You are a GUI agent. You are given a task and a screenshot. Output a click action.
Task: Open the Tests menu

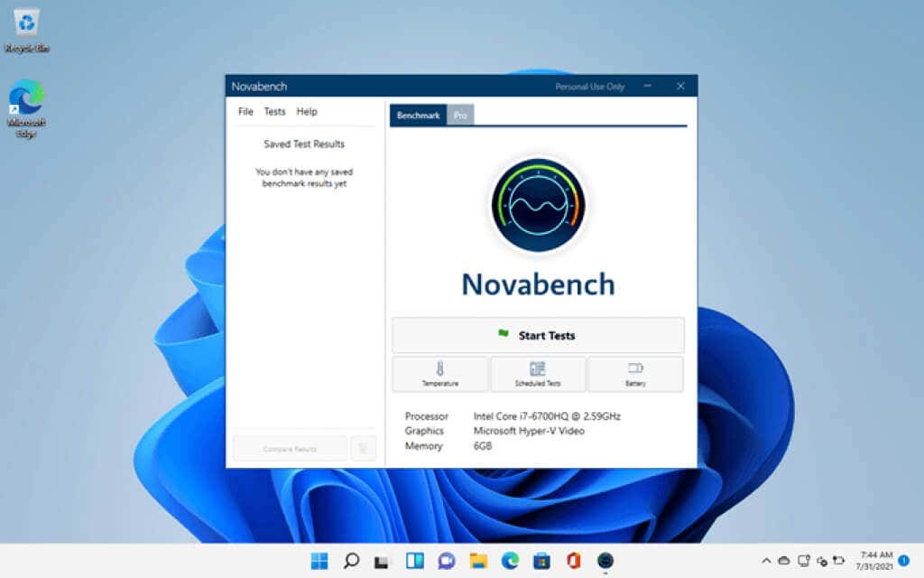[x=274, y=111]
